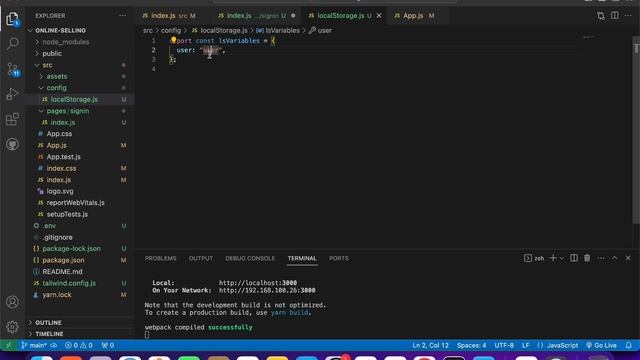This screenshot has width=640, height=360.
Task: Change encoding via UTF-8 status item
Action: tap(504, 345)
